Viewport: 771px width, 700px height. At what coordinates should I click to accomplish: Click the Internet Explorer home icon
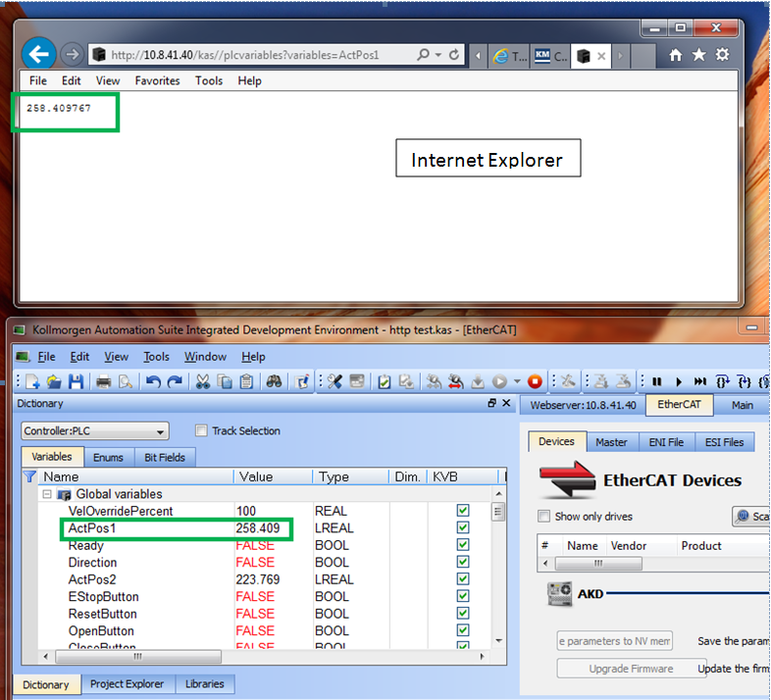[x=676, y=55]
